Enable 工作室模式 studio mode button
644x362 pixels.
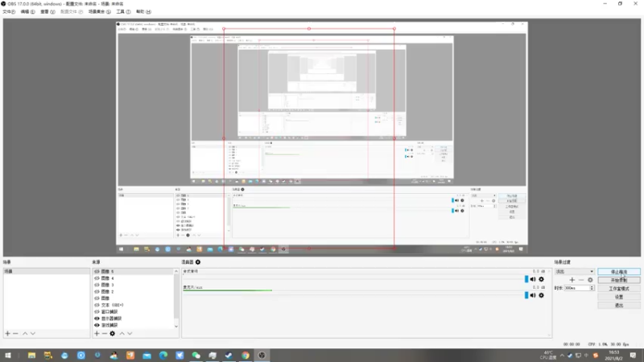[x=619, y=289]
